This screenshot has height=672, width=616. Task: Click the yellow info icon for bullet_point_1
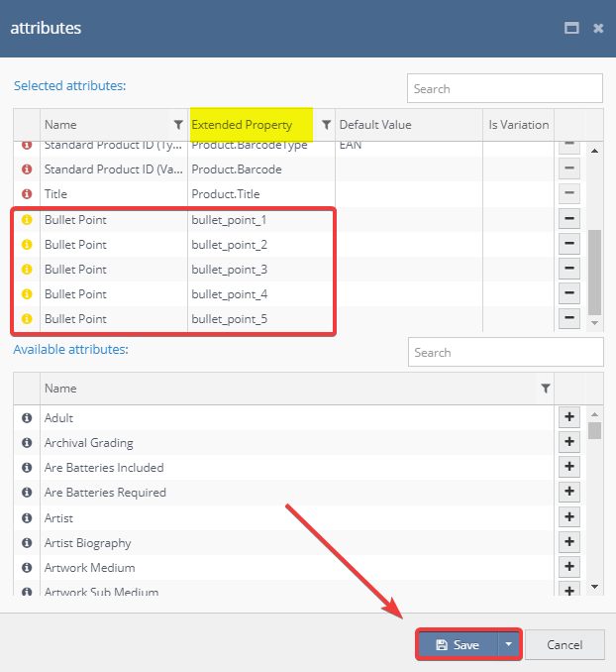[27, 220]
